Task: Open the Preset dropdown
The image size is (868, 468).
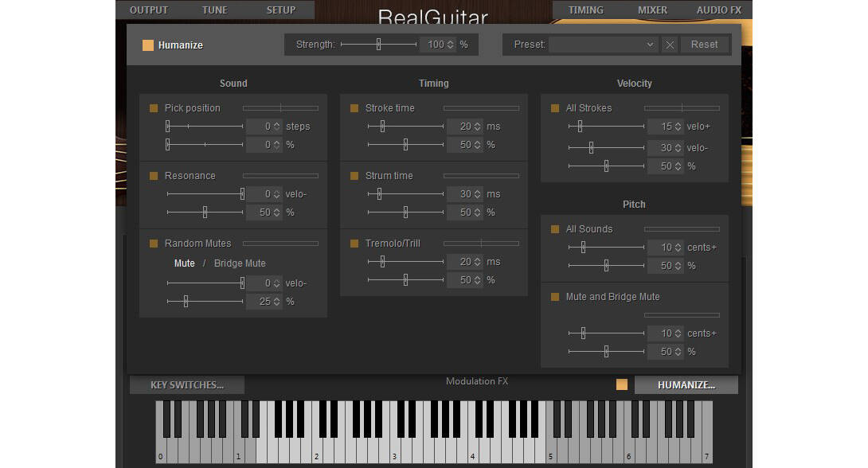Action: (x=604, y=45)
